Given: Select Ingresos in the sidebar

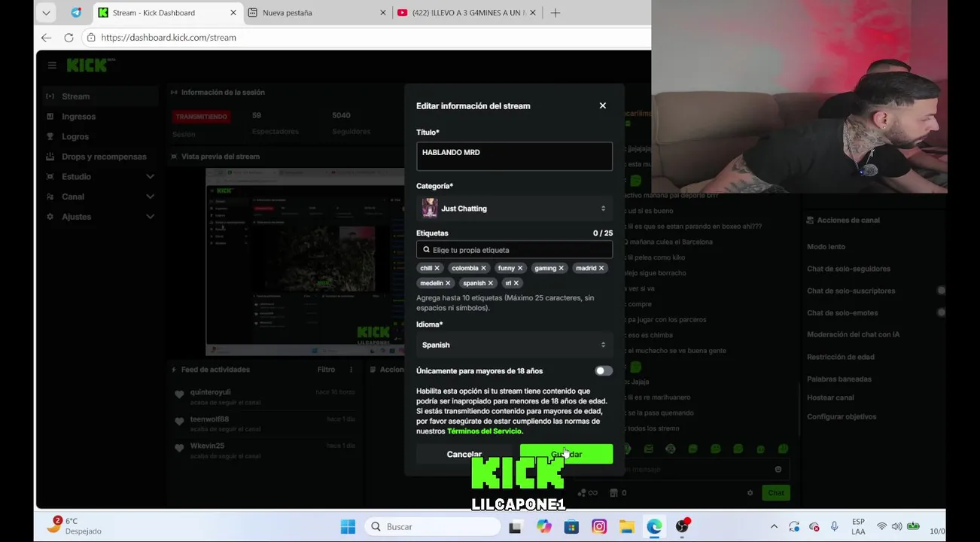Looking at the screenshot, I should pyautogui.click(x=99, y=117).
